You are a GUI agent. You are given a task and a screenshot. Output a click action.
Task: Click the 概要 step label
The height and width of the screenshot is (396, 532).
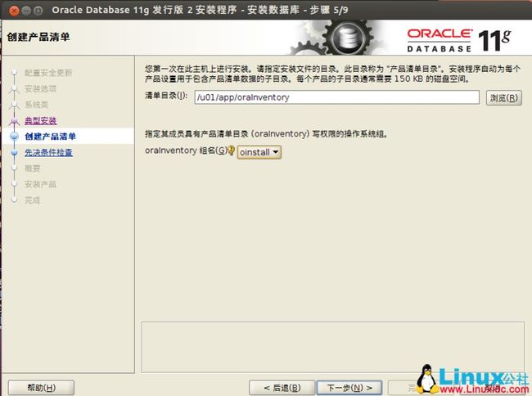click(x=32, y=169)
